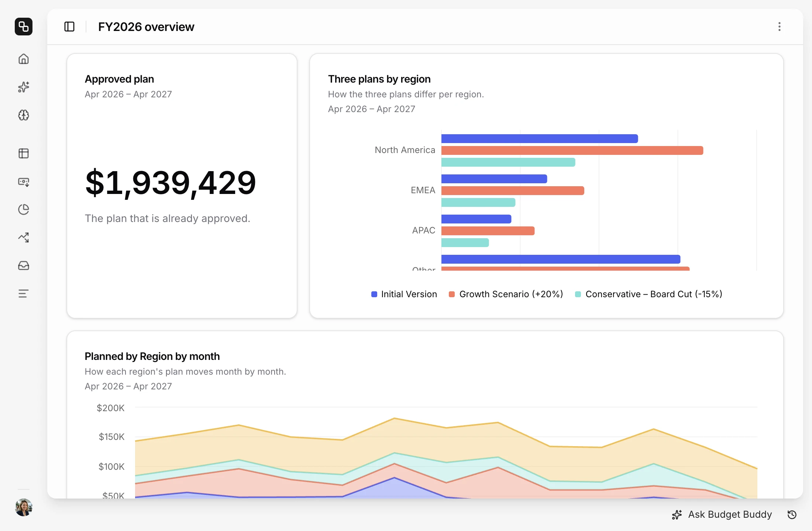812x531 pixels.
Task: Open the brain icon in sidebar
Action: (24, 115)
